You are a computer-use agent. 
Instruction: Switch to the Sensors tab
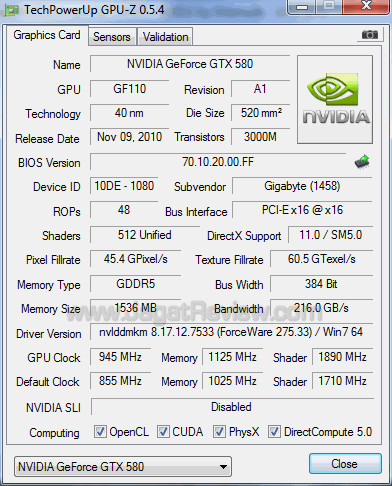tap(112, 37)
